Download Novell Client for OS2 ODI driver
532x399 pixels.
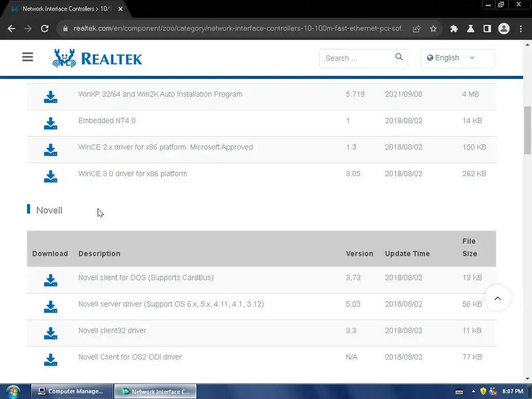tap(50, 360)
